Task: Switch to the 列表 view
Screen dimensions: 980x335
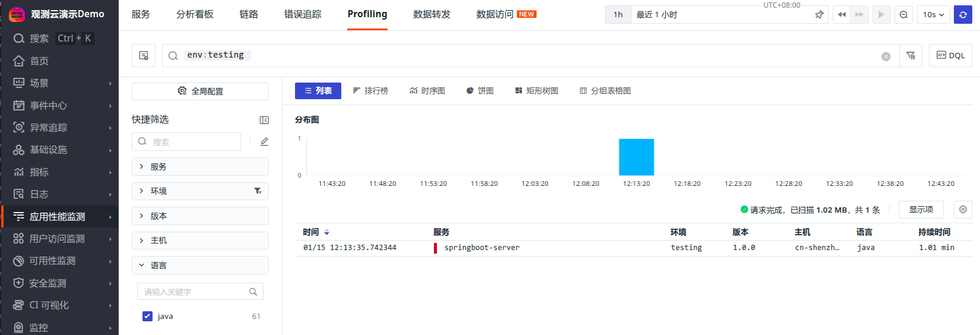Action: coord(318,91)
